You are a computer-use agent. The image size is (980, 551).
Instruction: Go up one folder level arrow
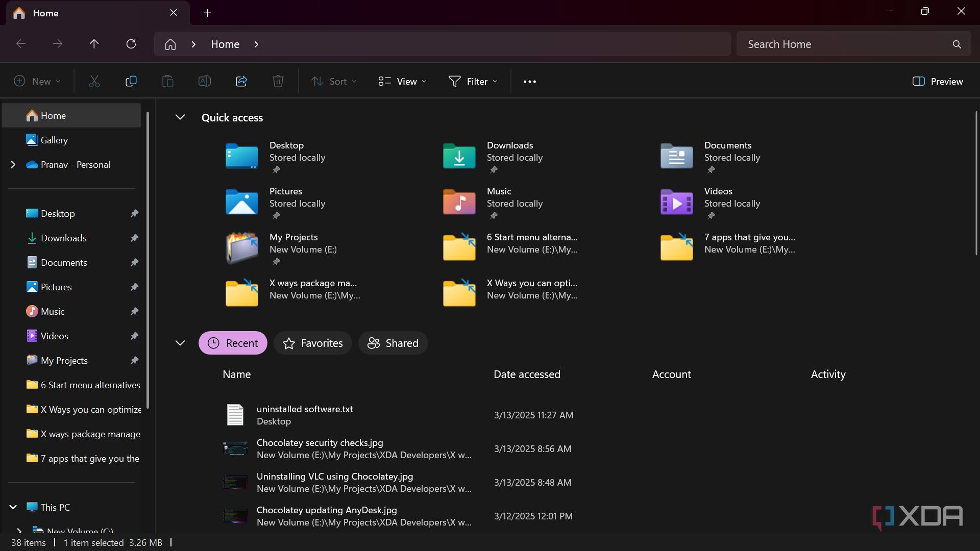(x=94, y=44)
